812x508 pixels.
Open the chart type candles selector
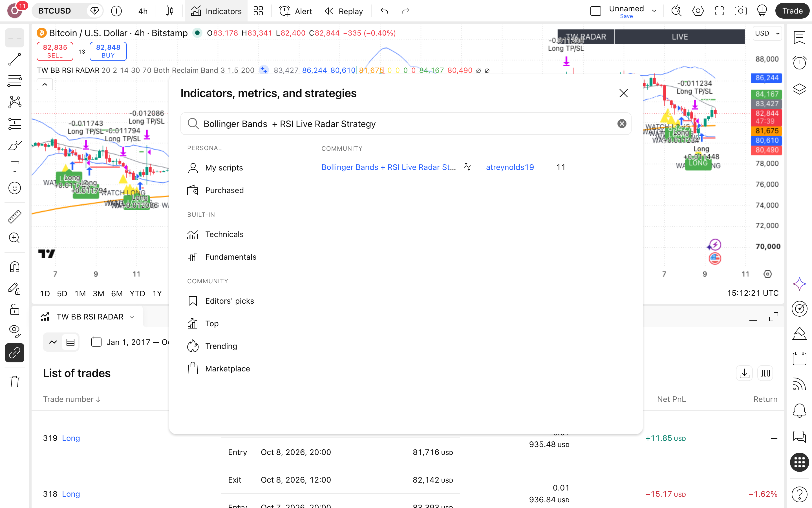click(169, 11)
